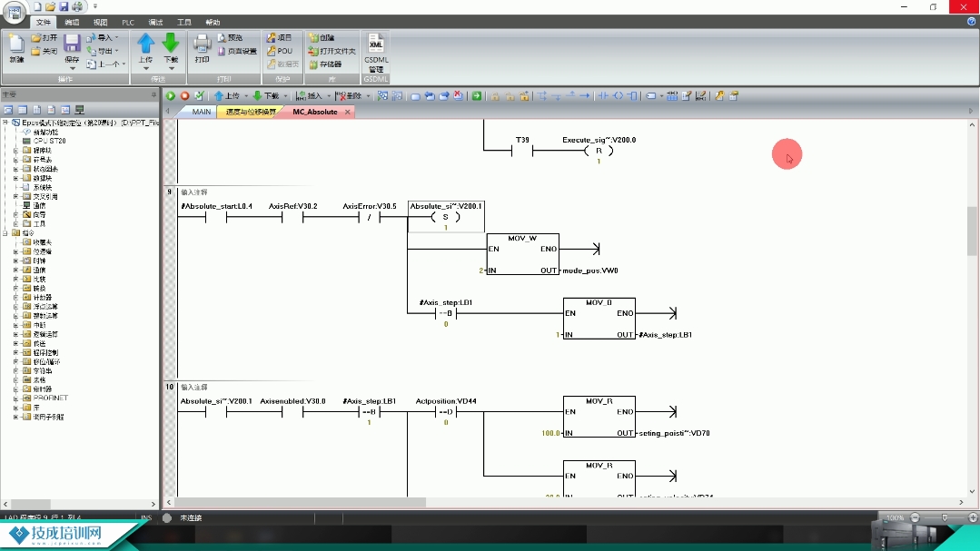Click the editor horizontal scrollbar thumb
This screenshot has width=980, height=551.
301,502
